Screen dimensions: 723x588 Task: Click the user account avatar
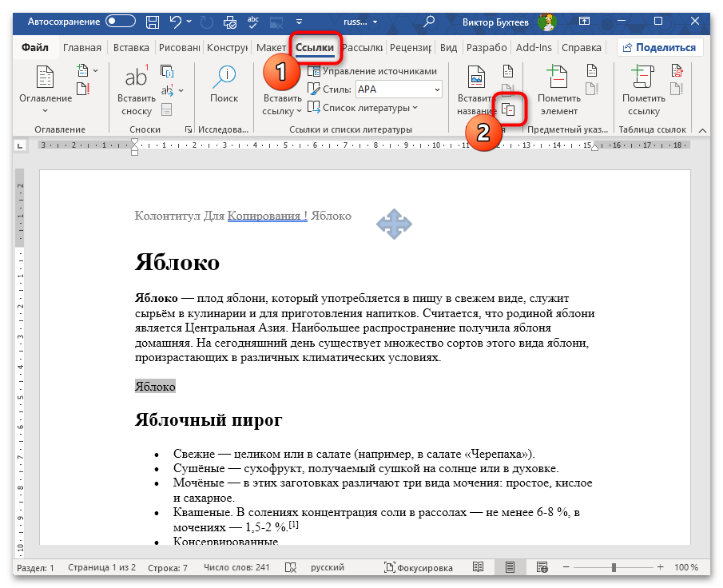click(547, 22)
